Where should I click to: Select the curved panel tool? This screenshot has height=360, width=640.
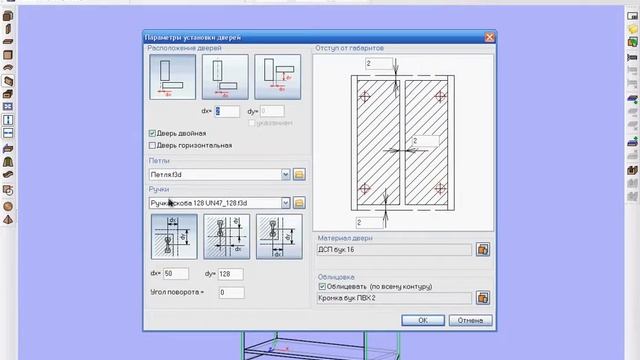click(8, 67)
